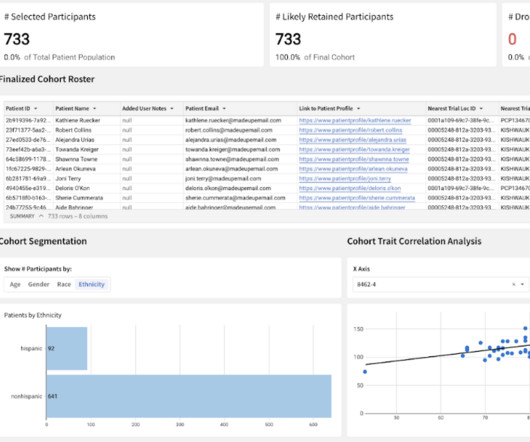Click the Cohort Trait Correlation Analysis heading

click(414, 241)
